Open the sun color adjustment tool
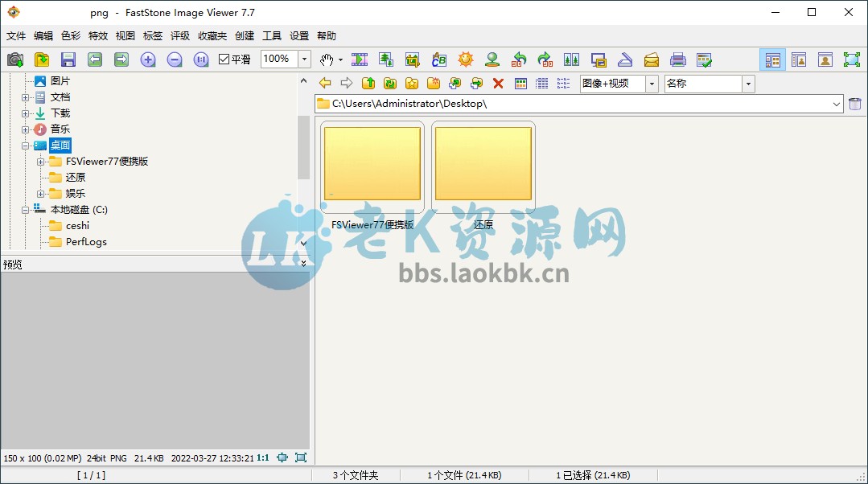The width and height of the screenshot is (868, 484). click(x=466, y=59)
